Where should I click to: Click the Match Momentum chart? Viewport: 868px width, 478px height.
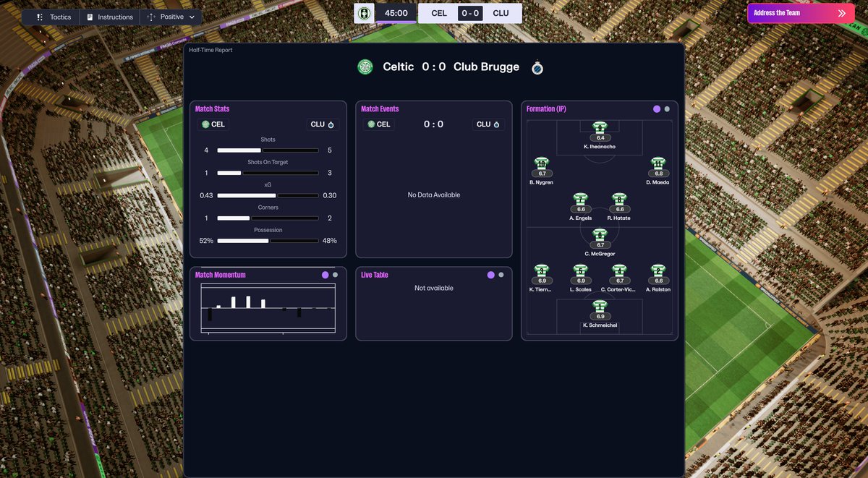(268, 308)
